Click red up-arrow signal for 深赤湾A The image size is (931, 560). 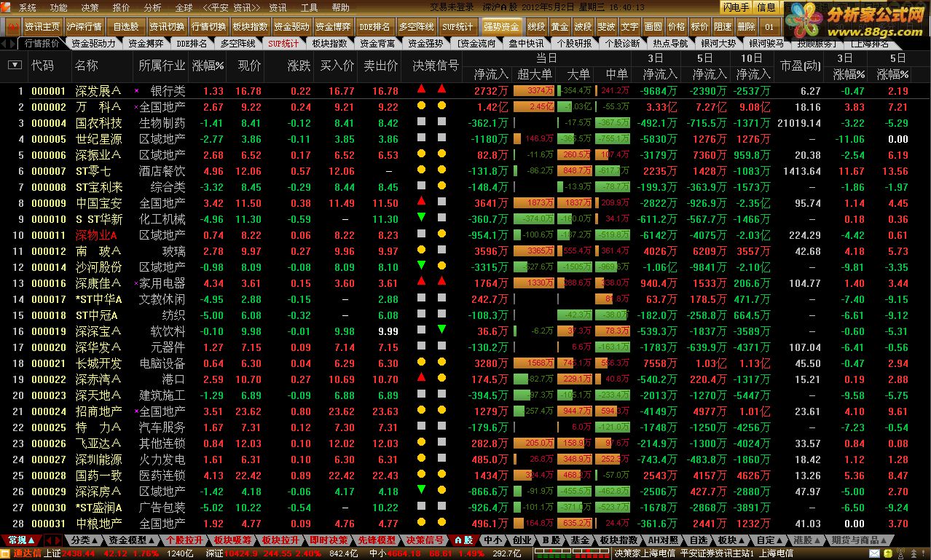(421, 377)
